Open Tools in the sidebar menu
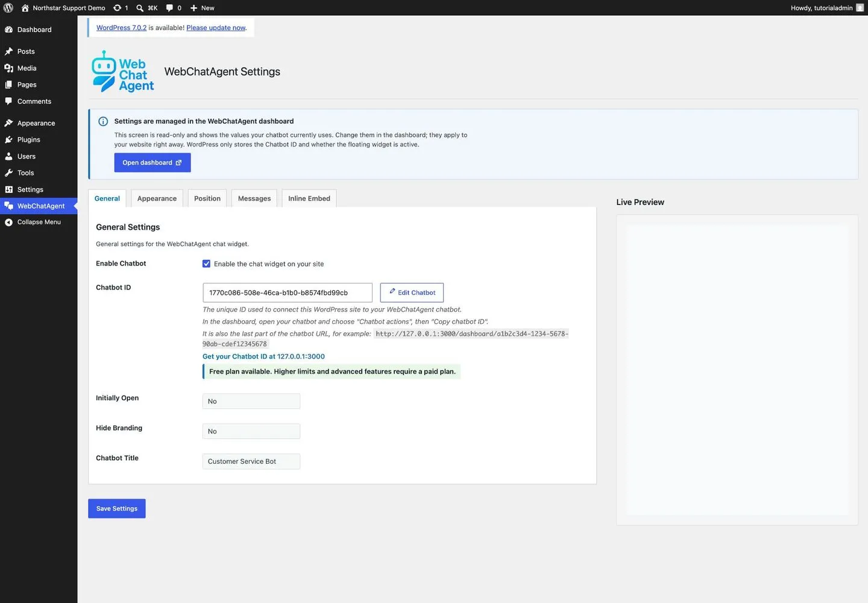Viewport: 868px width, 603px height. [x=39, y=172]
